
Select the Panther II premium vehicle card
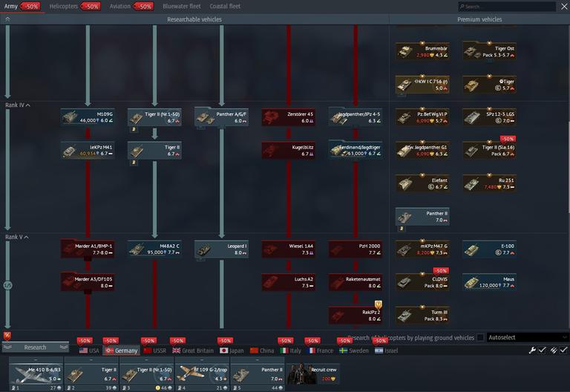(422, 216)
